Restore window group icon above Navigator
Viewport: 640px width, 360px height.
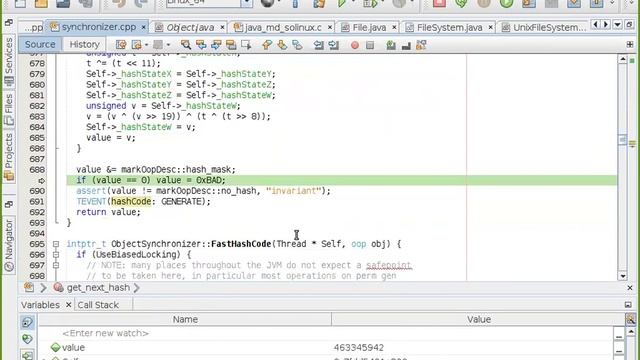coord(9,204)
